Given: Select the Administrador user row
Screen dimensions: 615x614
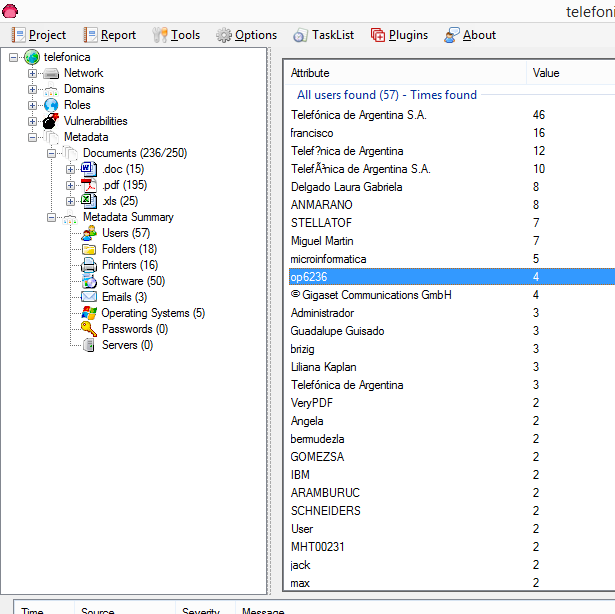Looking at the screenshot, I should click(x=452, y=313).
